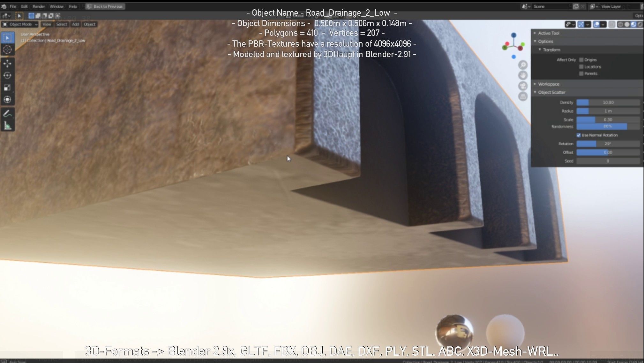Select material preview shading

coord(633,24)
